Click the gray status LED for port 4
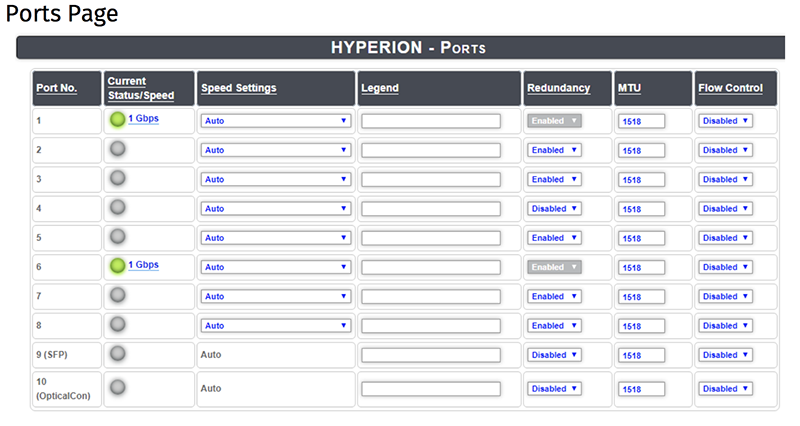Viewport: 800px width, 426px height. click(117, 207)
